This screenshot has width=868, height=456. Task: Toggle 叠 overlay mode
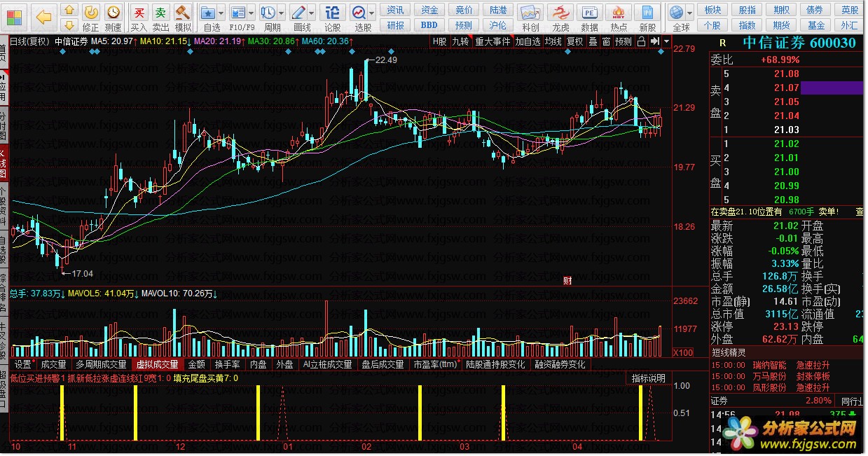tap(593, 41)
